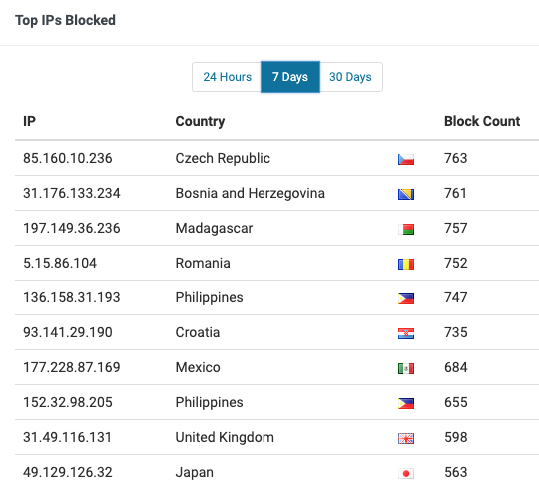Switch to the 24 Hours view
The image size is (539, 500).
tap(227, 77)
